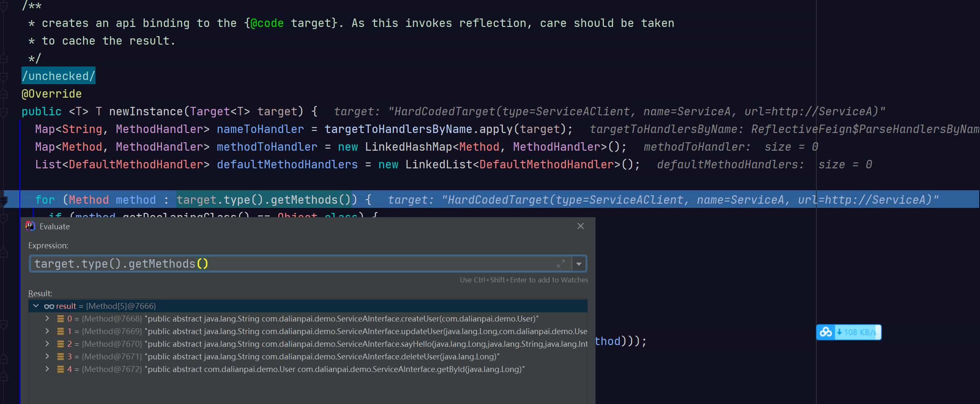Expand result row 4 getById method
Screen dimensions: 980x404
(x=47, y=369)
